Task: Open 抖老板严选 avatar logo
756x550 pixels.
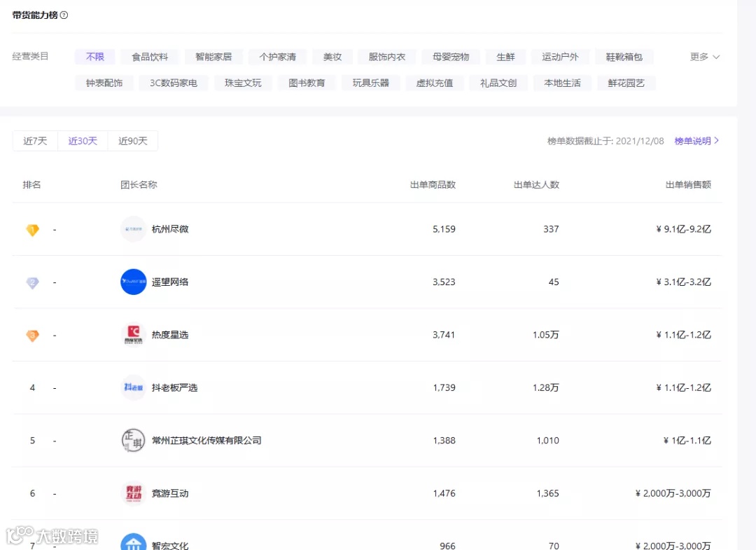Action: (134, 387)
